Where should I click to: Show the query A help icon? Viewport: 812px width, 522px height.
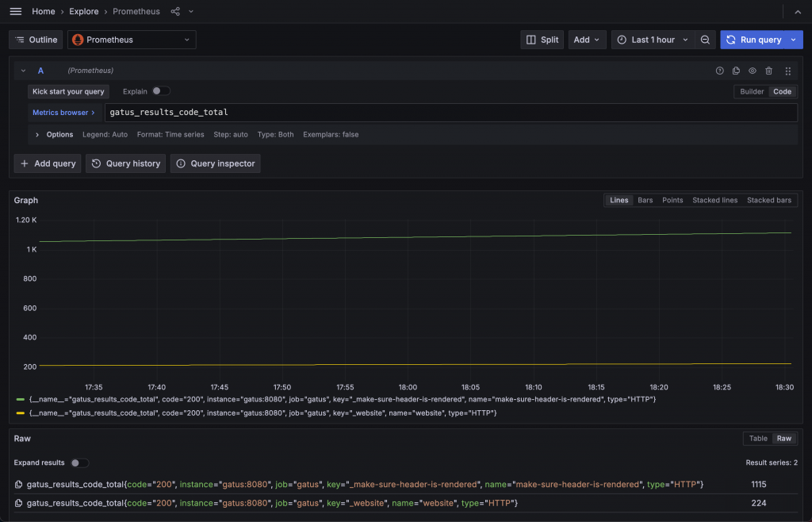(720, 71)
